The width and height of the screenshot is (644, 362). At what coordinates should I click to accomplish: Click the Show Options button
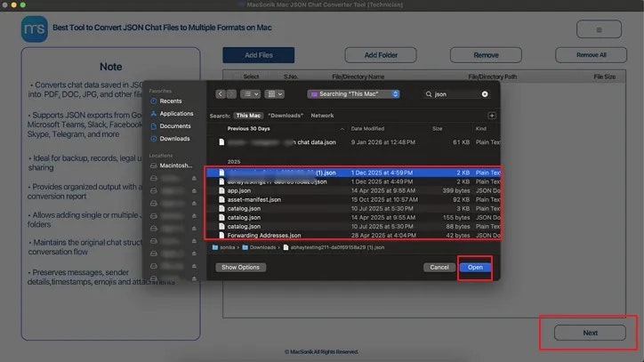[241, 268]
